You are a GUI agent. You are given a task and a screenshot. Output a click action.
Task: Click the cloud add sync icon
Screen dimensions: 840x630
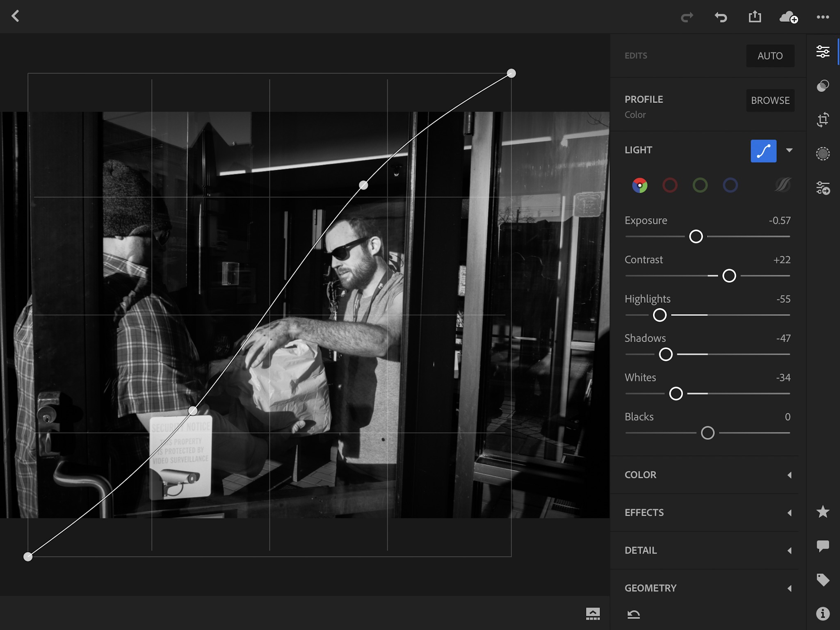pyautogui.click(x=788, y=17)
